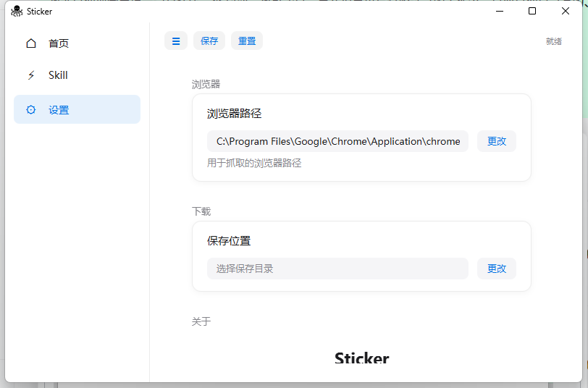Click the 用于抓取的浏览器路径 description text
The image size is (588, 388).
[254, 163]
